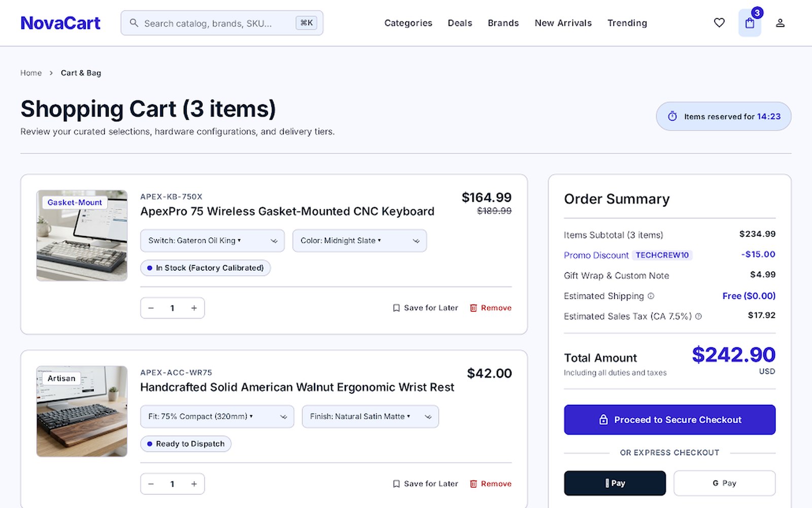Open the Categories menu

click(408, 23)
